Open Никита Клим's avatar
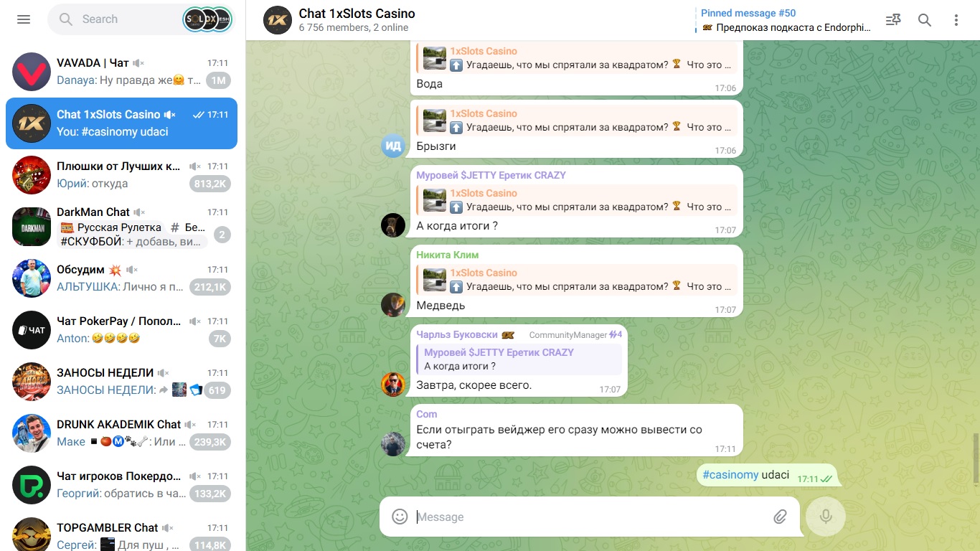 (393, 305)
